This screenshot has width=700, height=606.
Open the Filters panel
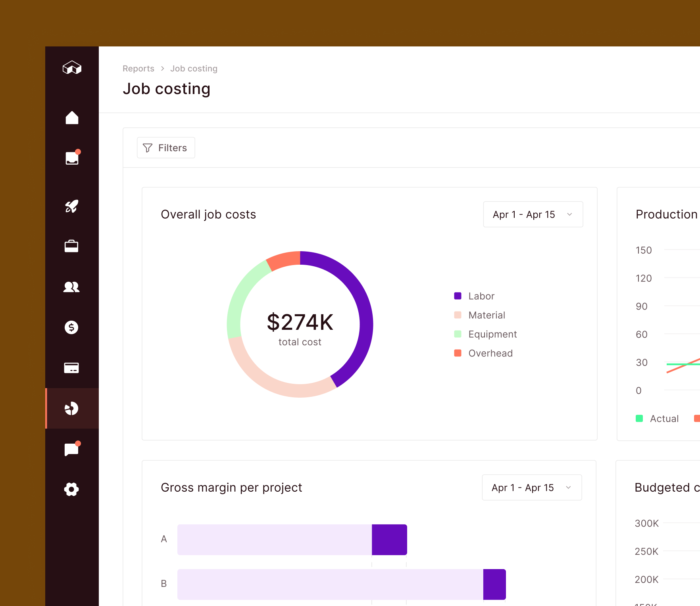(x=166, y=148)
